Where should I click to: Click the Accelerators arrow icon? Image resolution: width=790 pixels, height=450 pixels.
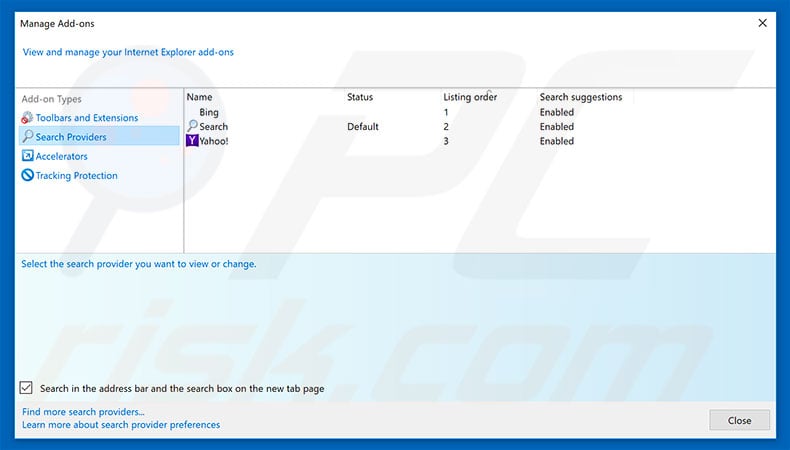(27, 156)
